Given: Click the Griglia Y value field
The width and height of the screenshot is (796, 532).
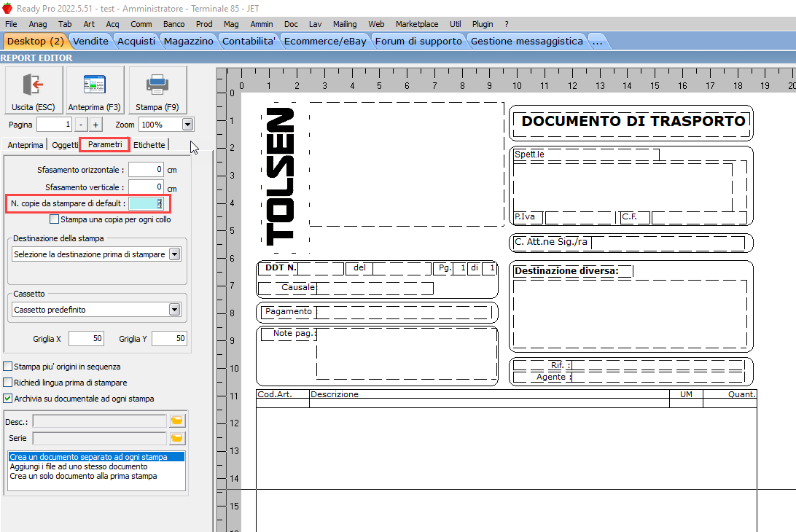Looking at the screenshot, I should pyautogui.click(x=169, y=338).
